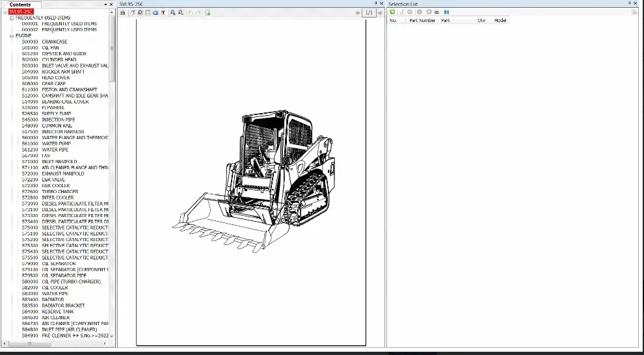Collapse the FREQUENTLY USED ITEMS group
Image resolution: width=644 pixels, height=355 pixels.
pyautogui.click(x=12, y=18)
